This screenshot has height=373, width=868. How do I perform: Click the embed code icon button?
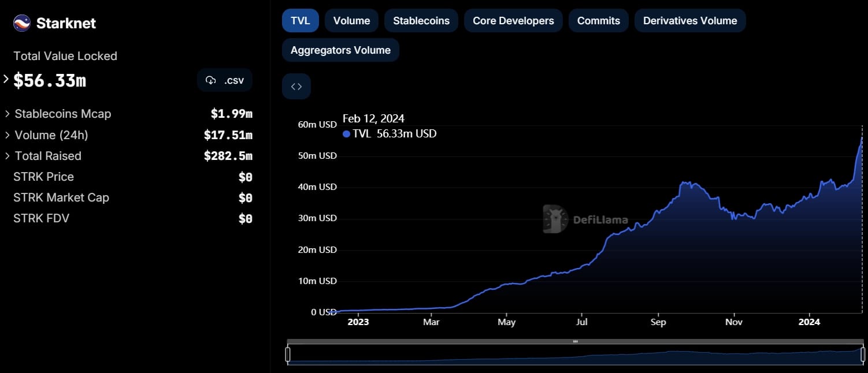[296, 87]
